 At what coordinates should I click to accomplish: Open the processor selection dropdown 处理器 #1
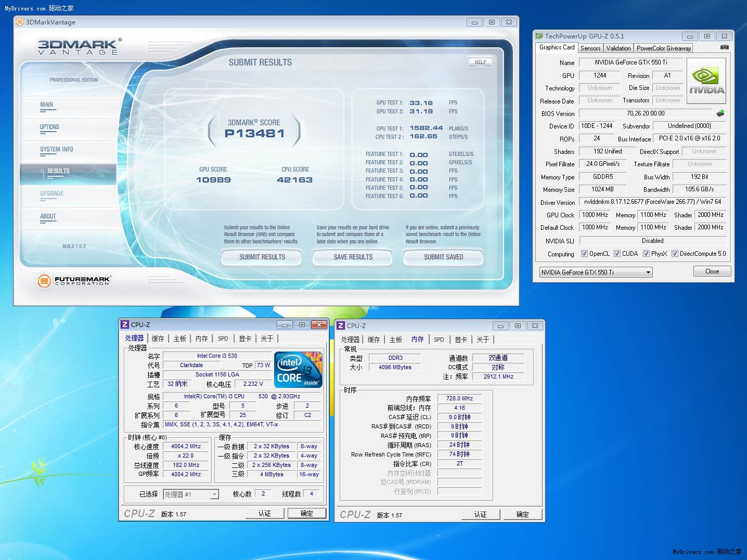tap(191, 494)
